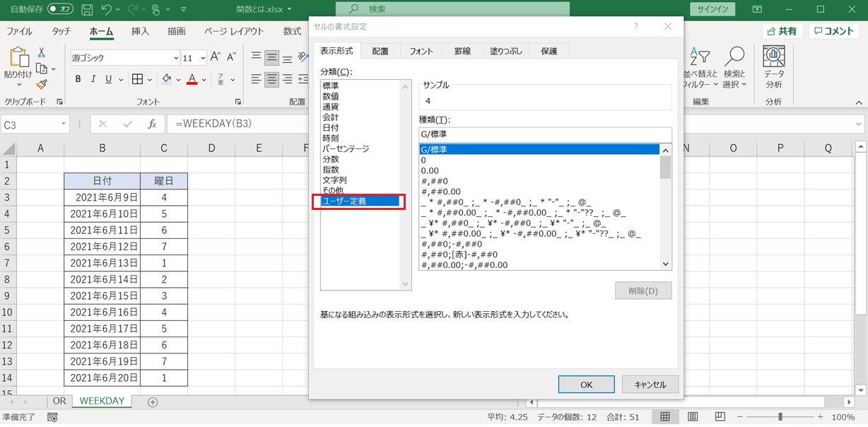Open the 罫線 tab in format dialog
Screen dimensions: 868x427
coord(462,51)
